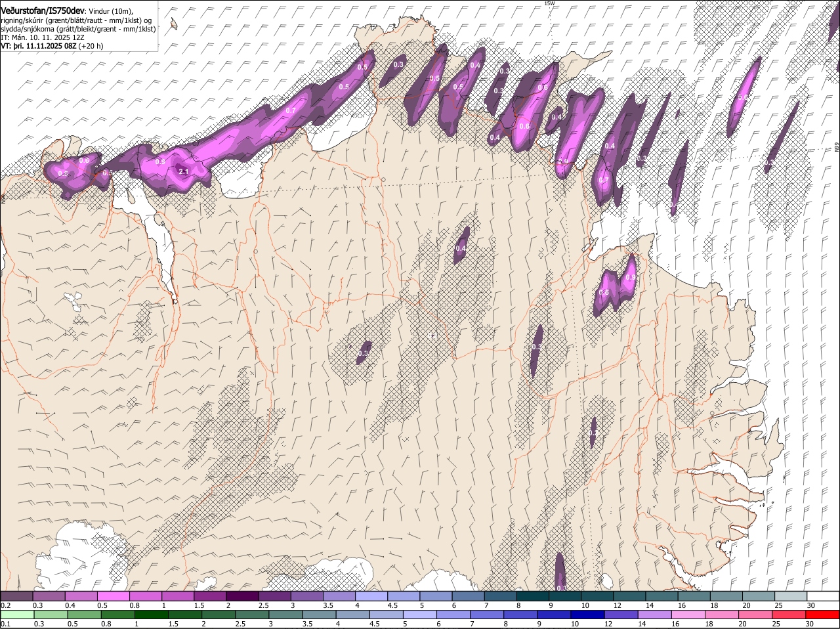
Task: Click the palest green swatch after 0.1, bottom legend row
Action: coord(16,615)
